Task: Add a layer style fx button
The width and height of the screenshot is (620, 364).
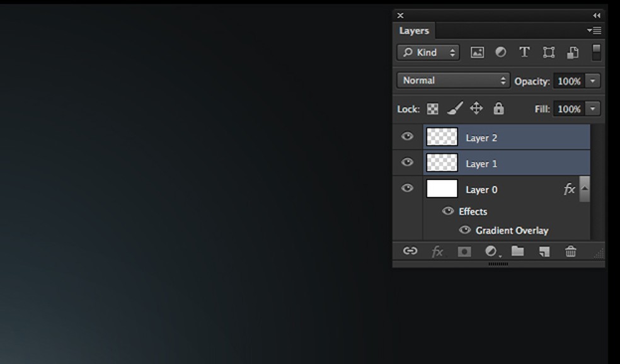Action: tap(437, 251)
